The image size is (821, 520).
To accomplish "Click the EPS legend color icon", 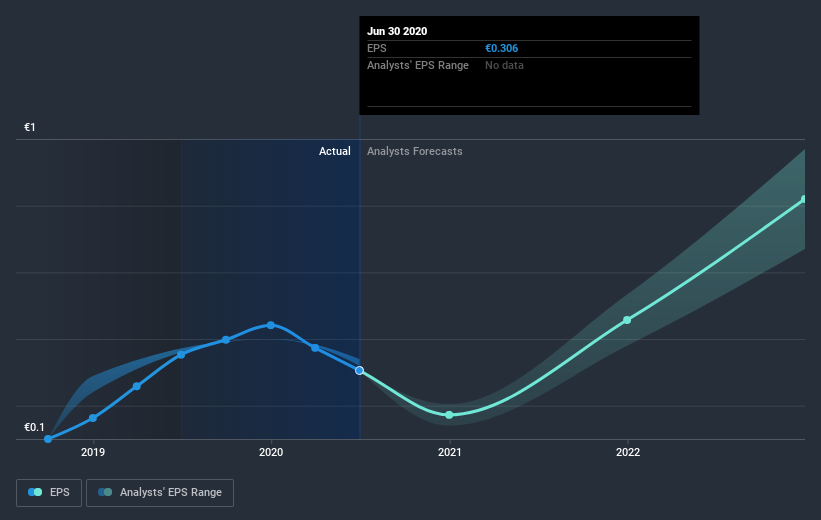I will click(x=35, y=492).
